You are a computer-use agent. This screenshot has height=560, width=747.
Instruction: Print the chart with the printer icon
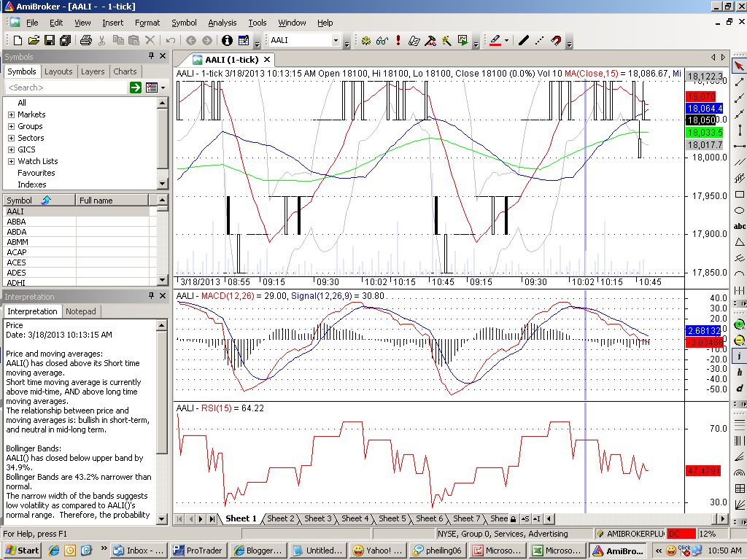click(86, 41)
